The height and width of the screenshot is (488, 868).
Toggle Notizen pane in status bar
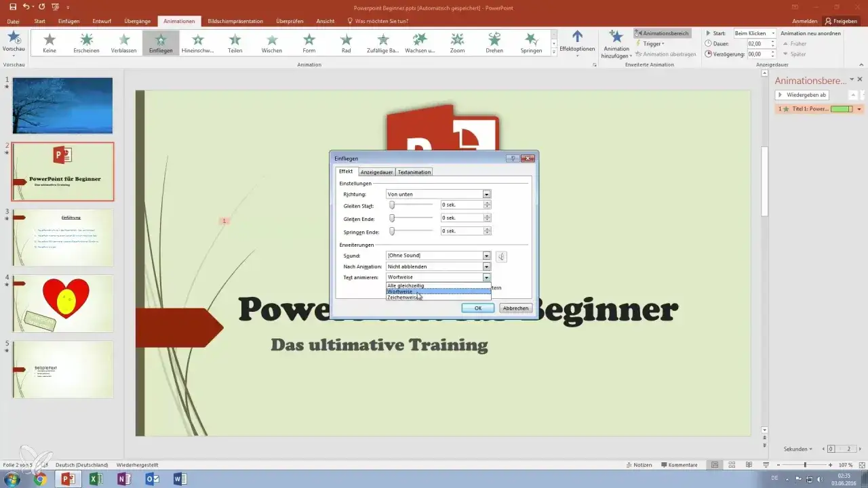click(x=638, y=465)
